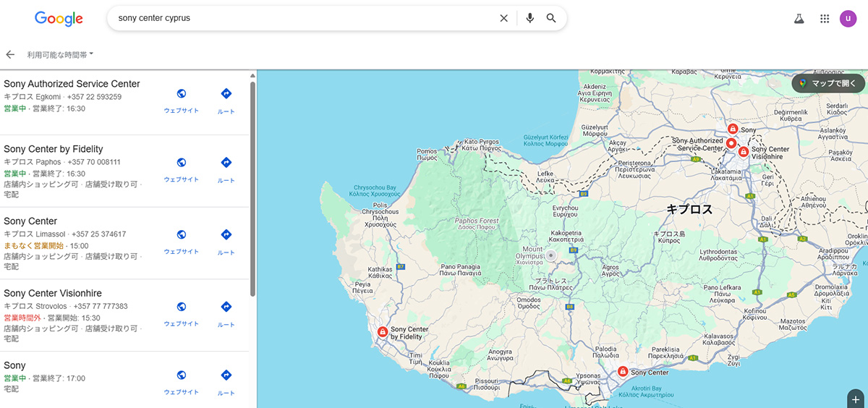Open website for Sony Center Limassol
868x408 pixels.
click(x=182, y=242)
